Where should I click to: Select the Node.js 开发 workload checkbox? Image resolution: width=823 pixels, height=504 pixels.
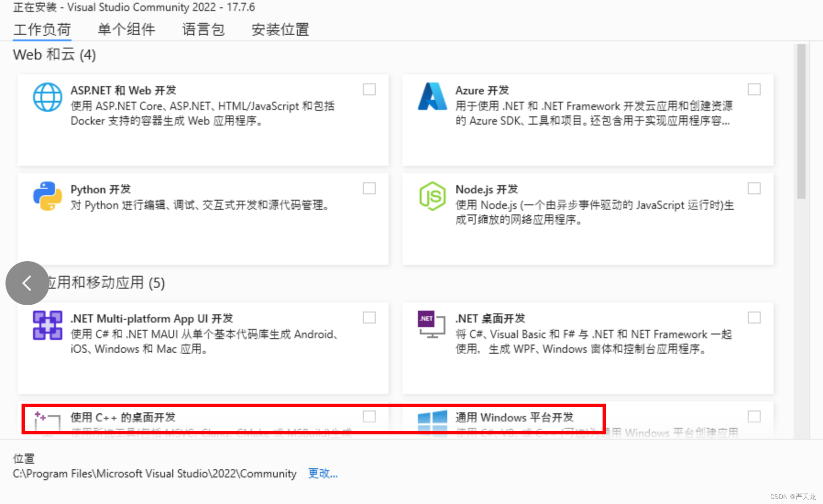[754, 188]
